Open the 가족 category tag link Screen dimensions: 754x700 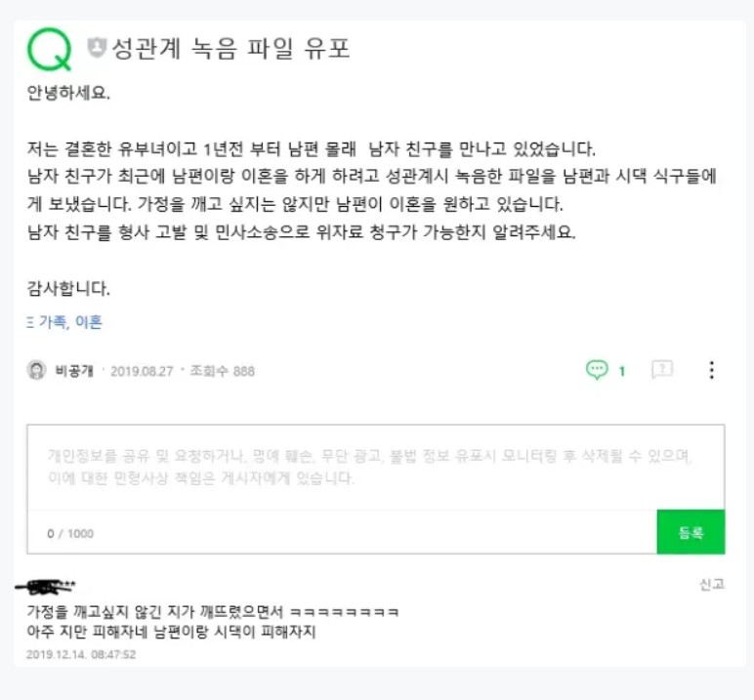(x=53, y=322)
